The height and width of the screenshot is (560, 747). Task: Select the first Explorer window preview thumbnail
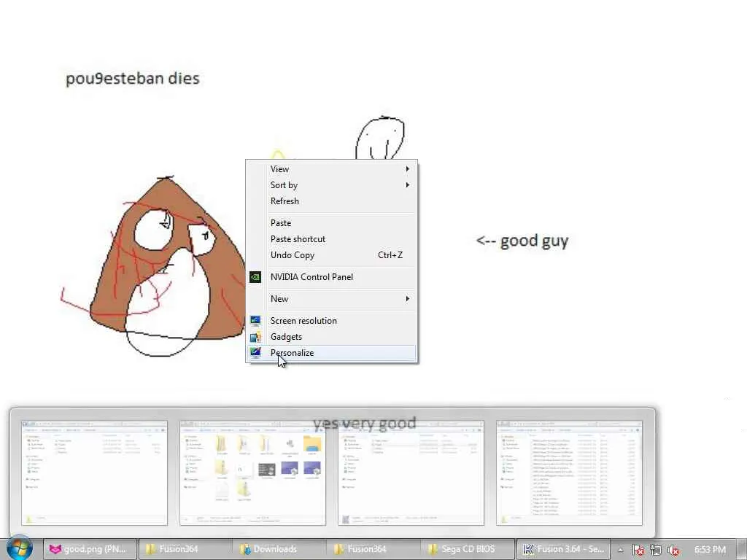94,472
